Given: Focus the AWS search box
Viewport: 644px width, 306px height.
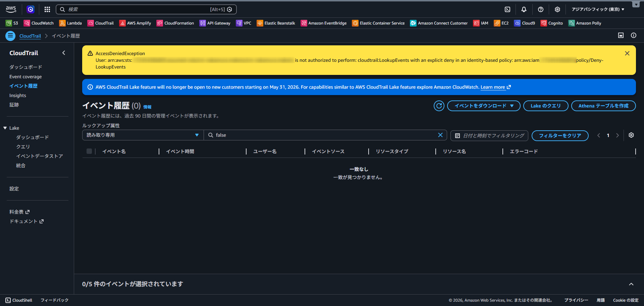Looking at the screenshot, I should [x=146, y=9].
